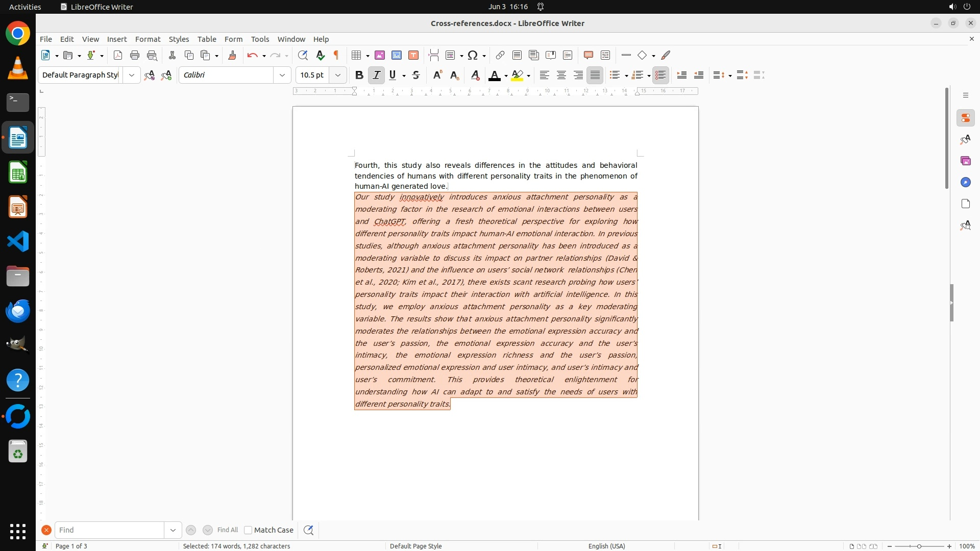This screenshot has width=980, height=551.
Task: Click the Clone Formatting paintbrush icon
Action: coord(232,55)
